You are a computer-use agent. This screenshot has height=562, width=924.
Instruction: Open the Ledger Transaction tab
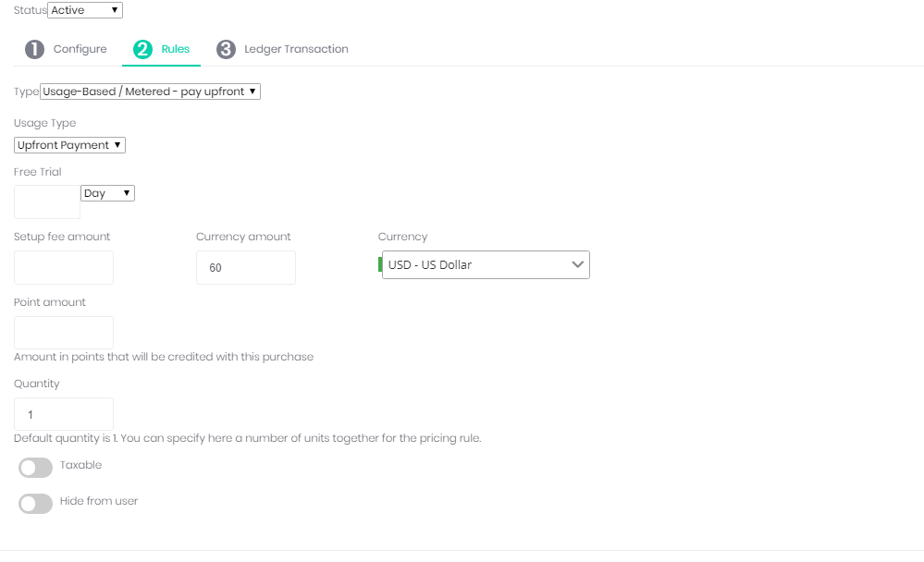click(x=296, y=49)
